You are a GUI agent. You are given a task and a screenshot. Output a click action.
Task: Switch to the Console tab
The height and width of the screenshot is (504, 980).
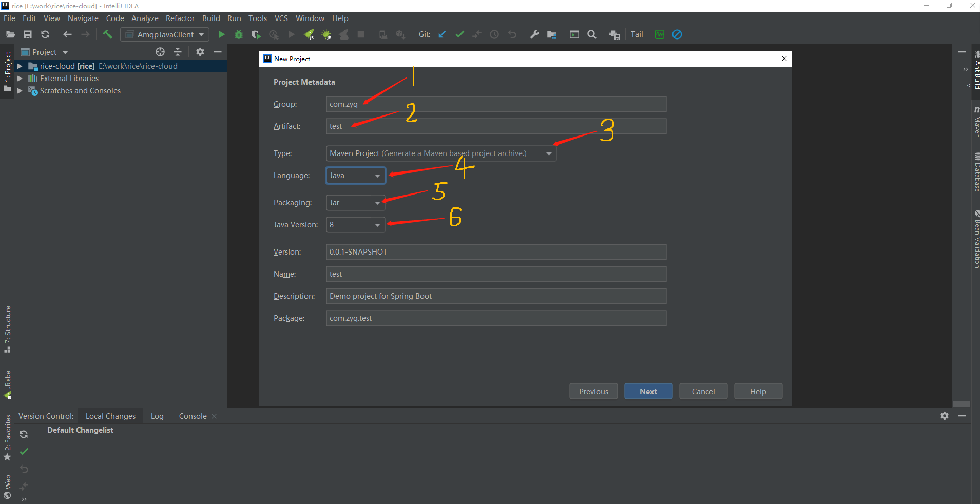point(193,416)
